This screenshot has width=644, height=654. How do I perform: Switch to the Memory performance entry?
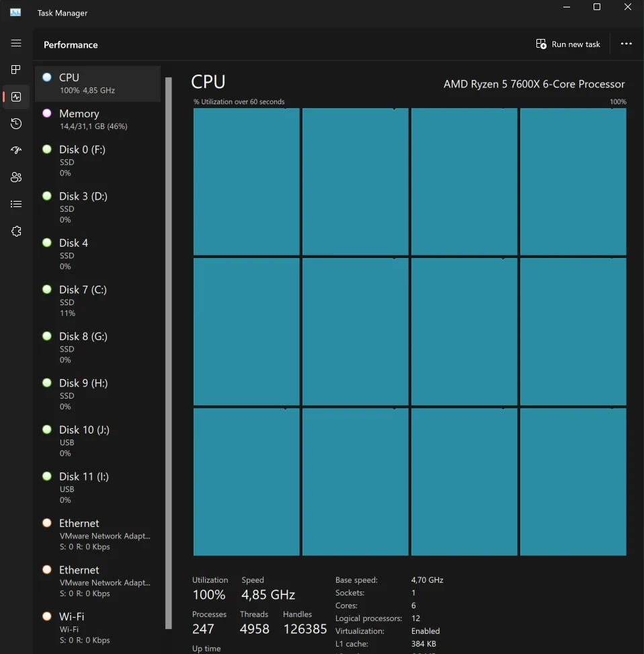point(97,118)
